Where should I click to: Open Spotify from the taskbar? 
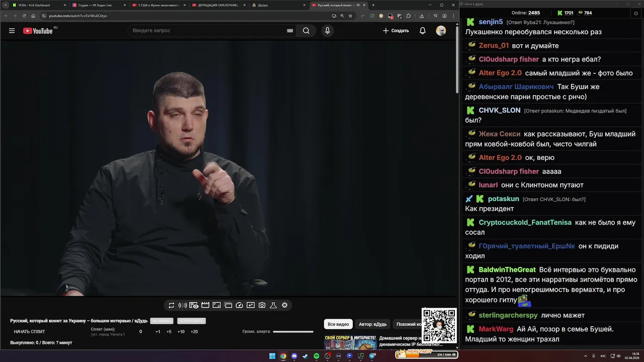[316, 356]
